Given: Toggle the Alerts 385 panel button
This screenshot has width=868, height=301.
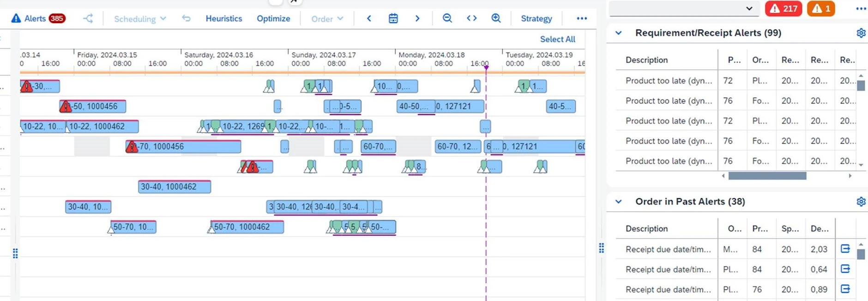Looking at the screenshot, I should pos(38,18).
